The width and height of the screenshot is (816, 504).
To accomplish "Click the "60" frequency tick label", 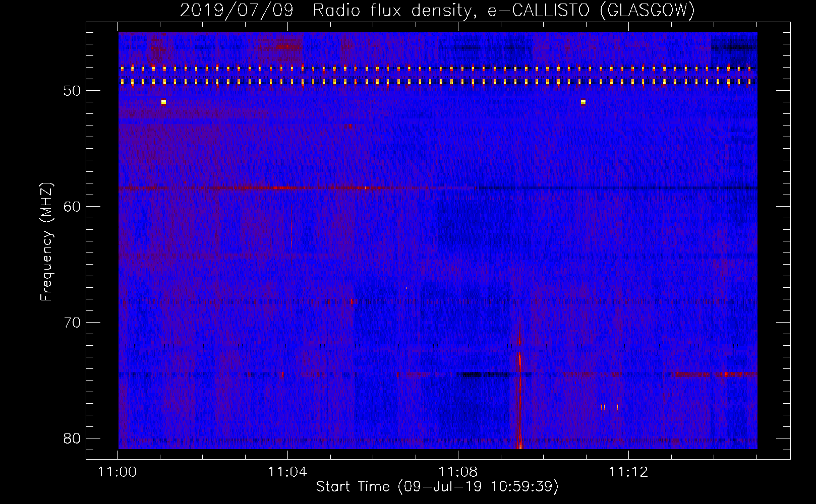I will coord(72,207).
